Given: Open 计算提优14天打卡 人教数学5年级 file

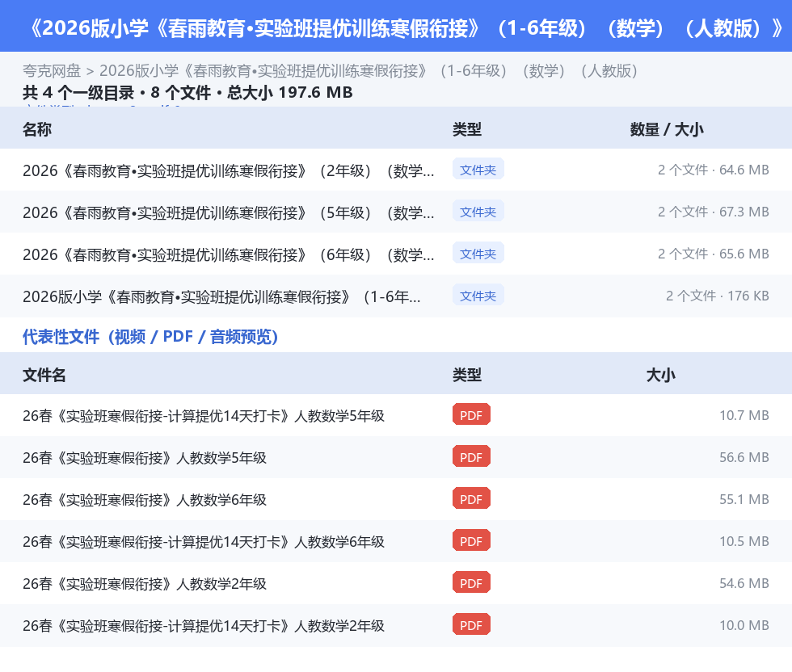Looking at the screenshot, I should (204, 415).
